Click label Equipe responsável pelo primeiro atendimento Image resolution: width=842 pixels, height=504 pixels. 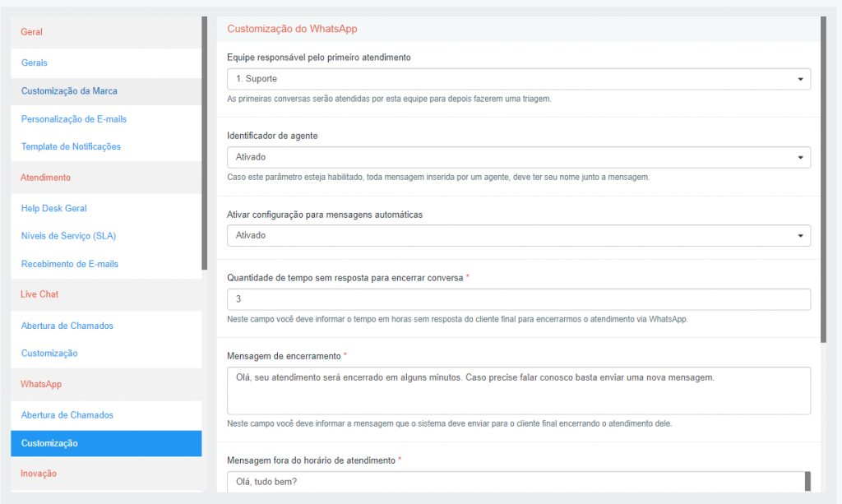coord(319,58)
